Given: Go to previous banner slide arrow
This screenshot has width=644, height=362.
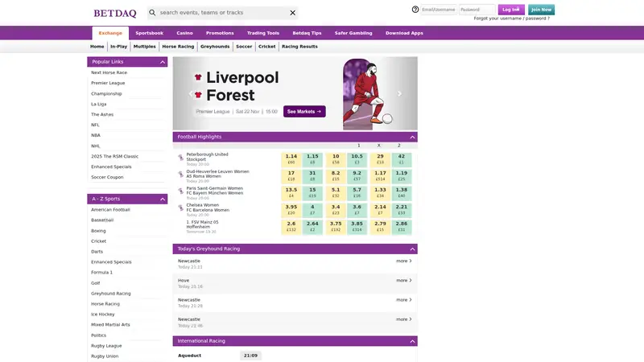Looking at the screenshot, I should point(190,94).
